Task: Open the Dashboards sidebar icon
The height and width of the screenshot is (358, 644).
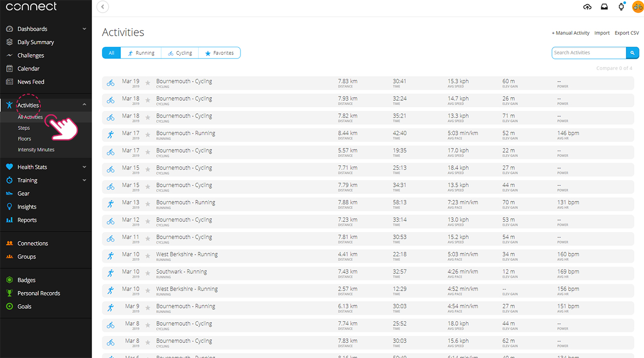Action: [9, 29]
